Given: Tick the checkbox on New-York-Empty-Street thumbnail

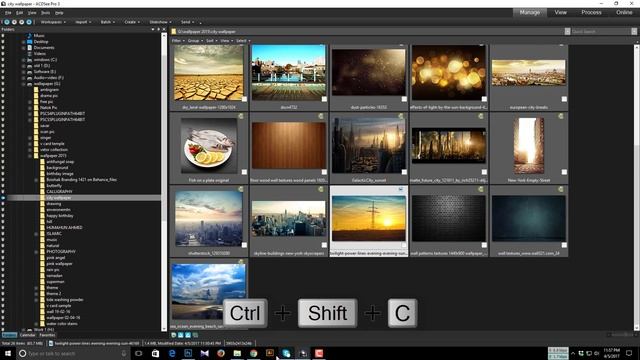Looking at the screenshot, I should (564, 172).
